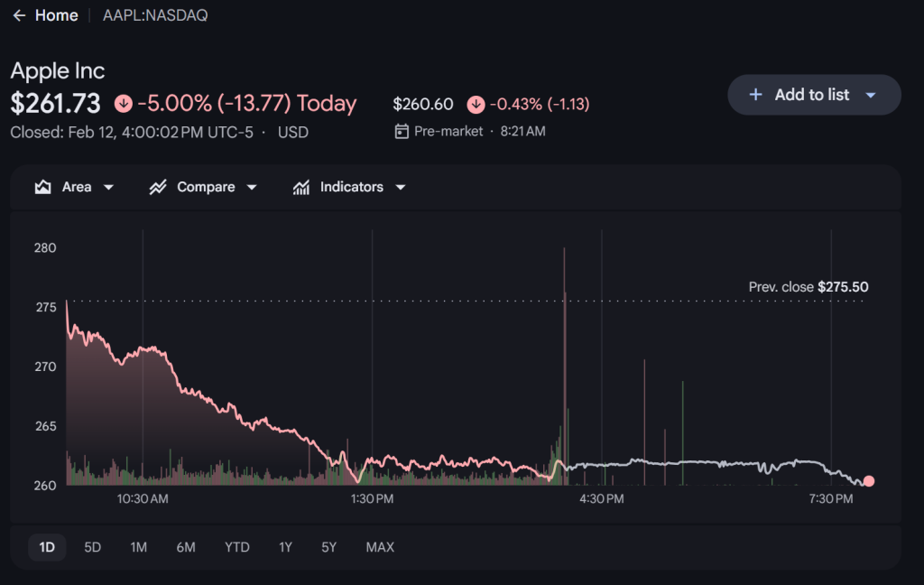
Task: Click the Compare lines icon
Action: coord(159,187)
